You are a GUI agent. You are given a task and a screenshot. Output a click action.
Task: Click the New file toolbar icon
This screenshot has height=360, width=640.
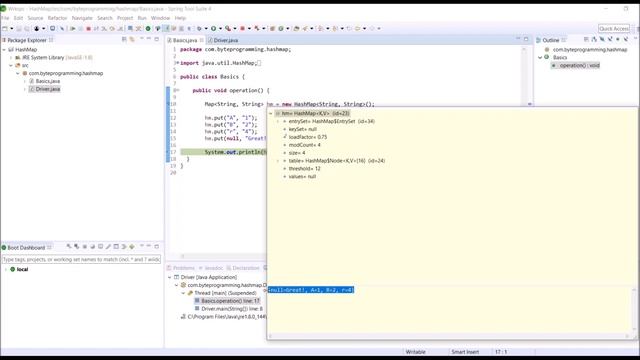5,29
